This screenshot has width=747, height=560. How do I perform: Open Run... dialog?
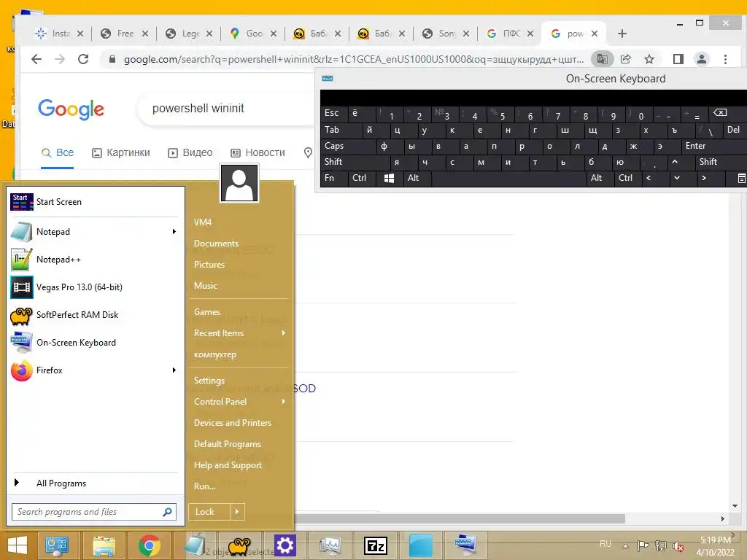click(x=205, y=486)
